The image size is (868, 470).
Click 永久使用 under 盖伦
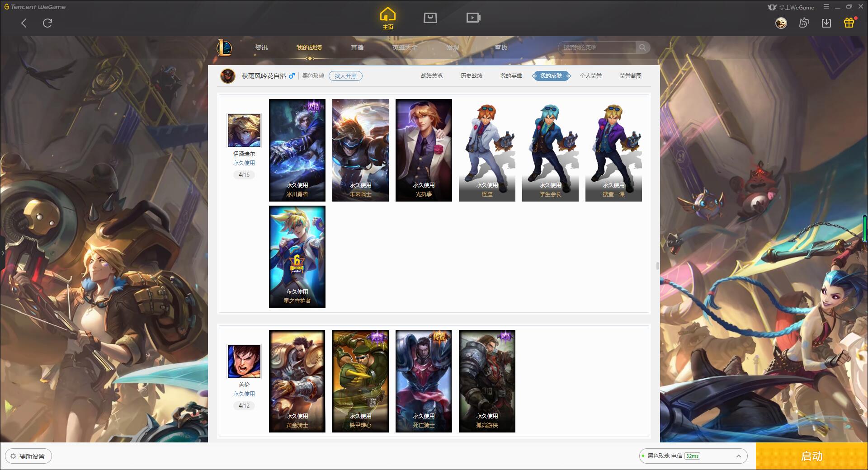tap(244, 394)
